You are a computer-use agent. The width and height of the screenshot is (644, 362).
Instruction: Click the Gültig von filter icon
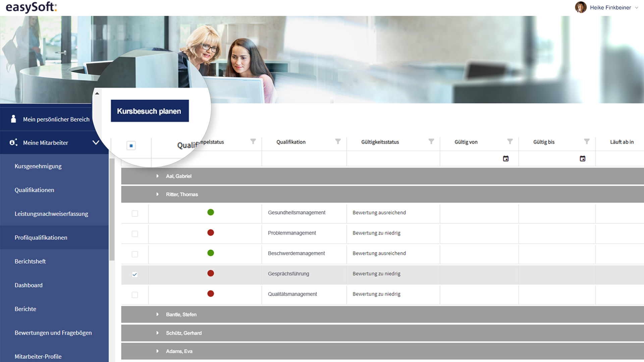pos(510,141)
